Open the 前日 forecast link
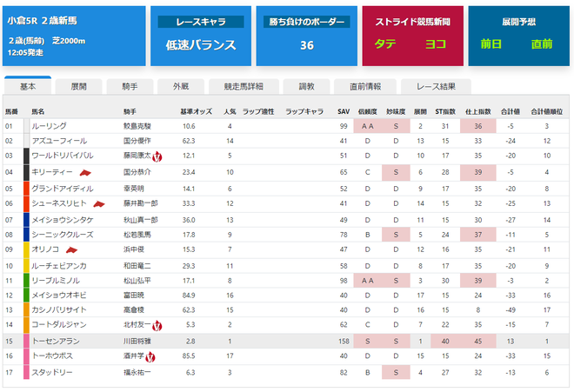This screenshot has height=392, width=574. [x=491, y=44]
